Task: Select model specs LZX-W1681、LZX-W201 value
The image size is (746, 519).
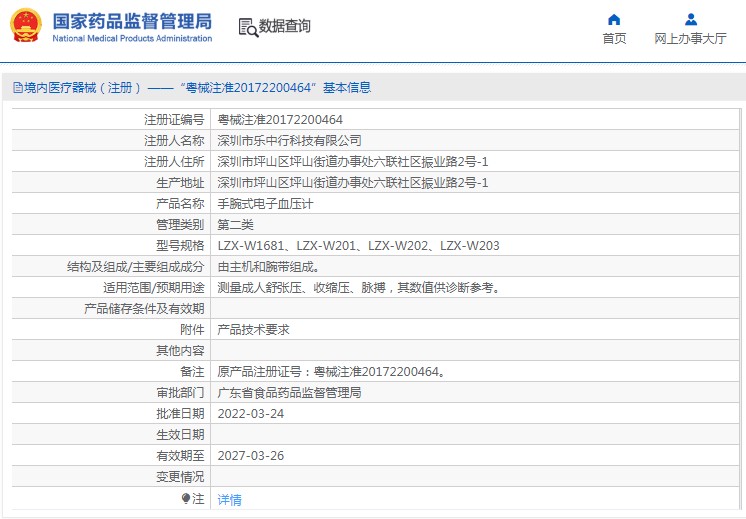Action: pyautogui.click(x=358, y=245)
